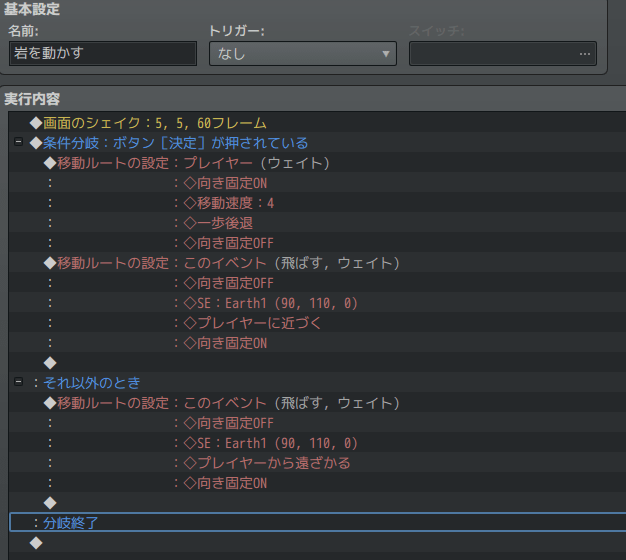This screenshot has height=560, width=626.
Task: Open the トリガー dropdown showing なし
Action: (302, 54)
